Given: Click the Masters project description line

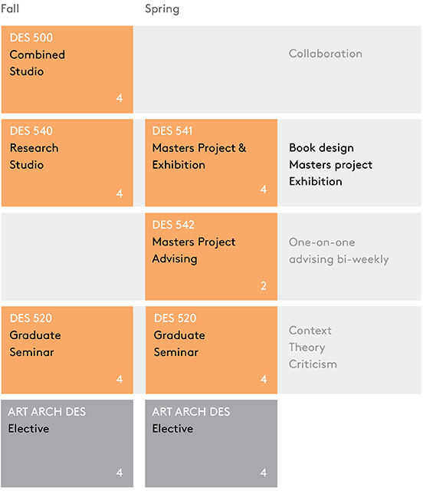Looking at the screenshot, I should [330, 165].
